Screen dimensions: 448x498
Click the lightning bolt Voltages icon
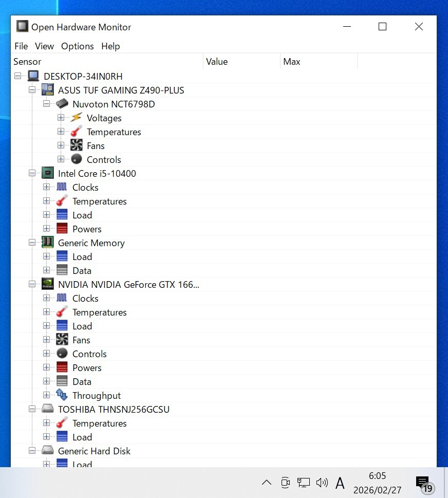click(76, 118)
